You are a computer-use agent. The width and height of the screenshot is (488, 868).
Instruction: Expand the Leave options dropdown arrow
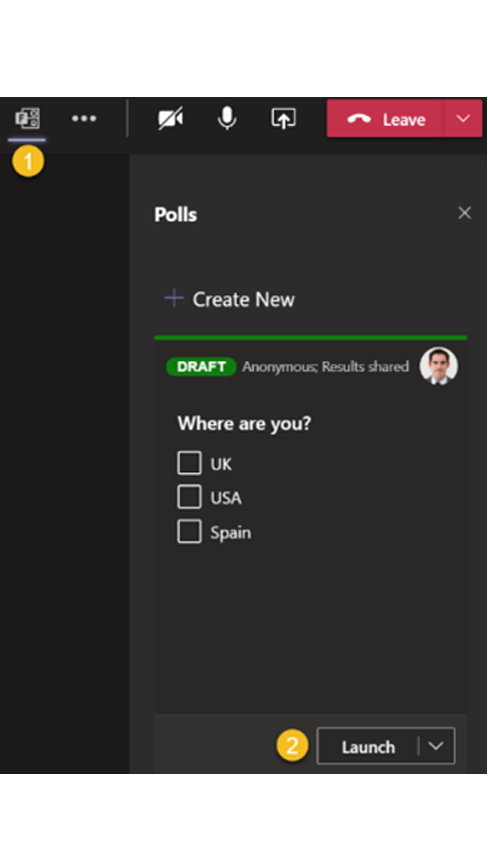[x=463, y=118]
